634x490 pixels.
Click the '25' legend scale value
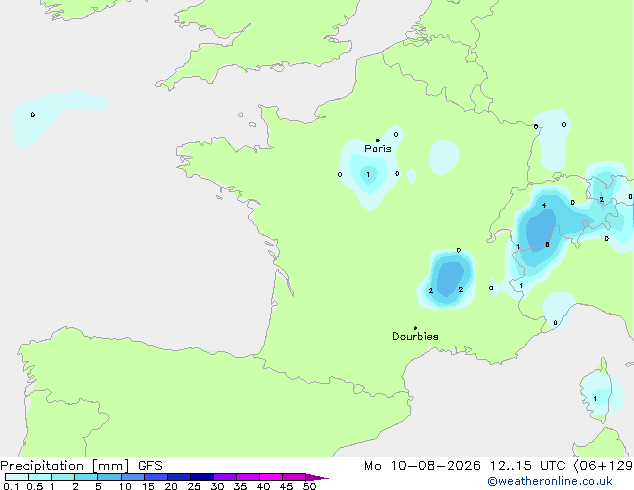(x=194, y=486)
